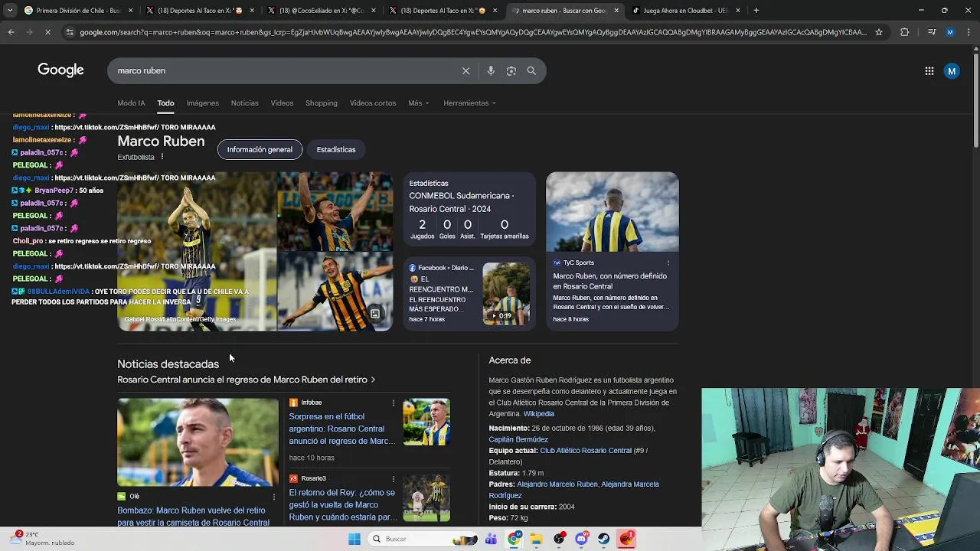This screenshot has height=551, width=980.
Task: Close the marco ruben browser tab
Action: (x=617, y=11)
